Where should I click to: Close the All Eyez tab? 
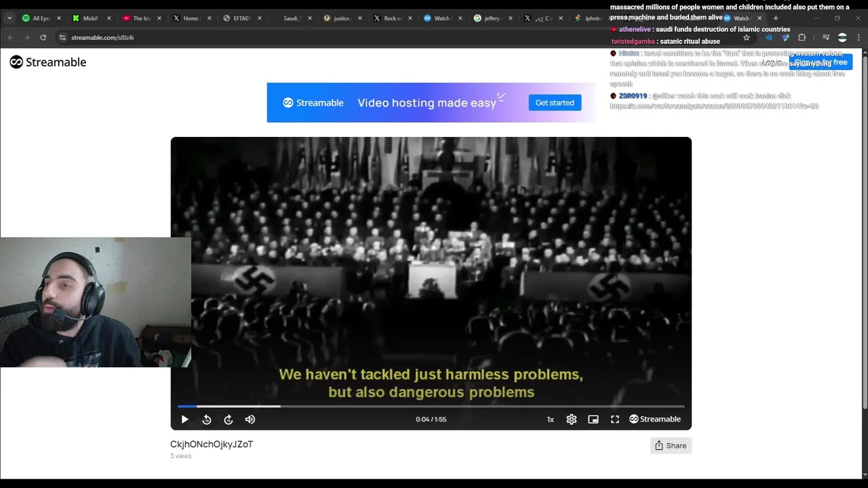point(59,18)
